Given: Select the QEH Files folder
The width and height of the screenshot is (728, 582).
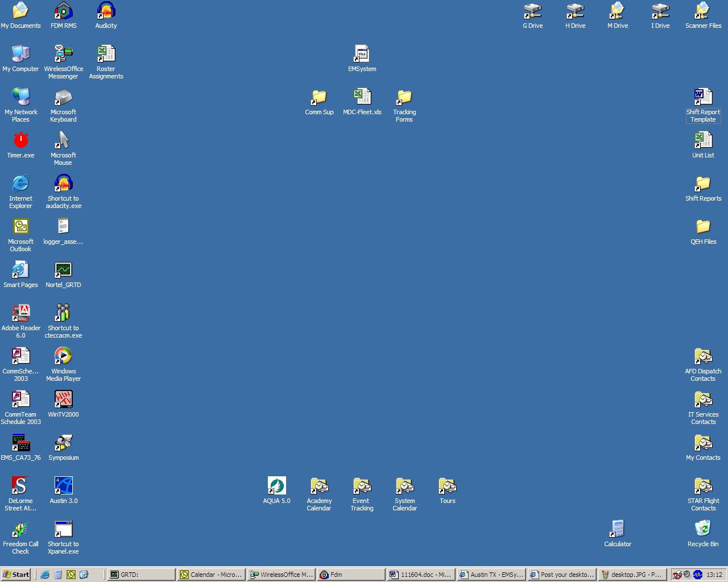Looking at the screenshot, I should (x=703, y=231).
